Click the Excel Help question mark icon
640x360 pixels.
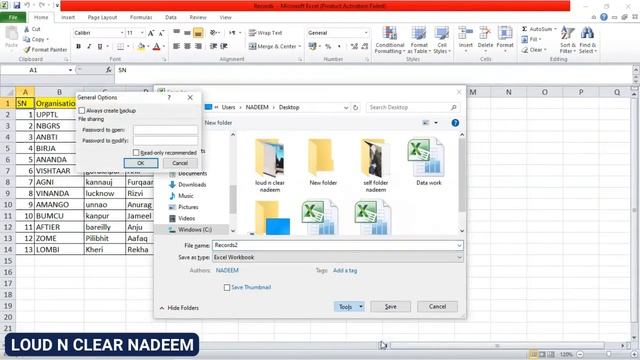pos(604,17)
